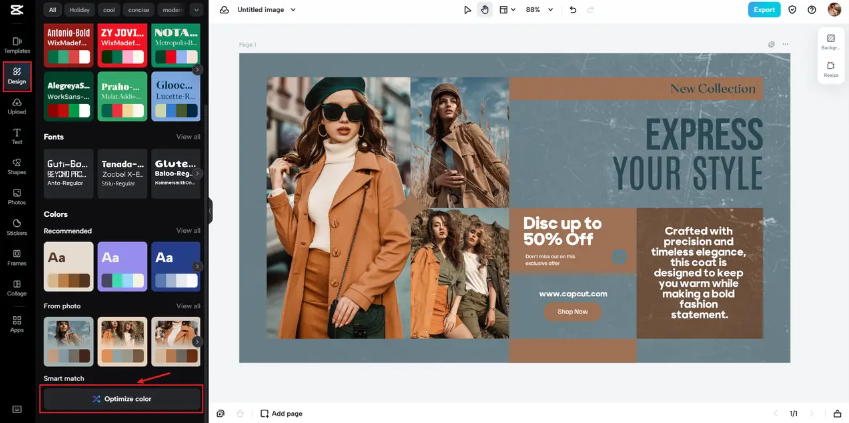
Task: Show more recommended colors with arrow
Action: 198,266
